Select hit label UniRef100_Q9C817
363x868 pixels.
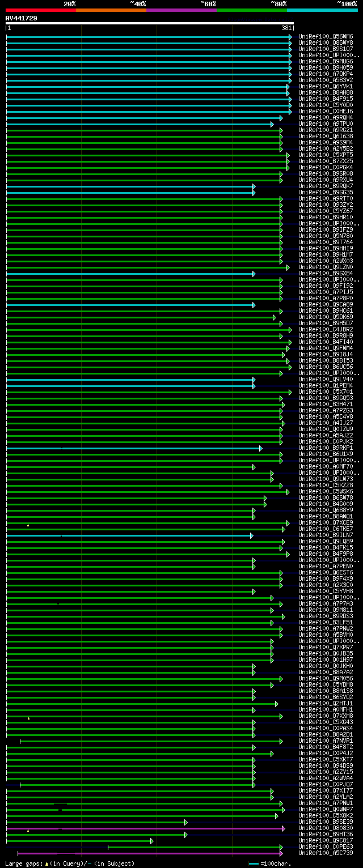tap(326, 841)
